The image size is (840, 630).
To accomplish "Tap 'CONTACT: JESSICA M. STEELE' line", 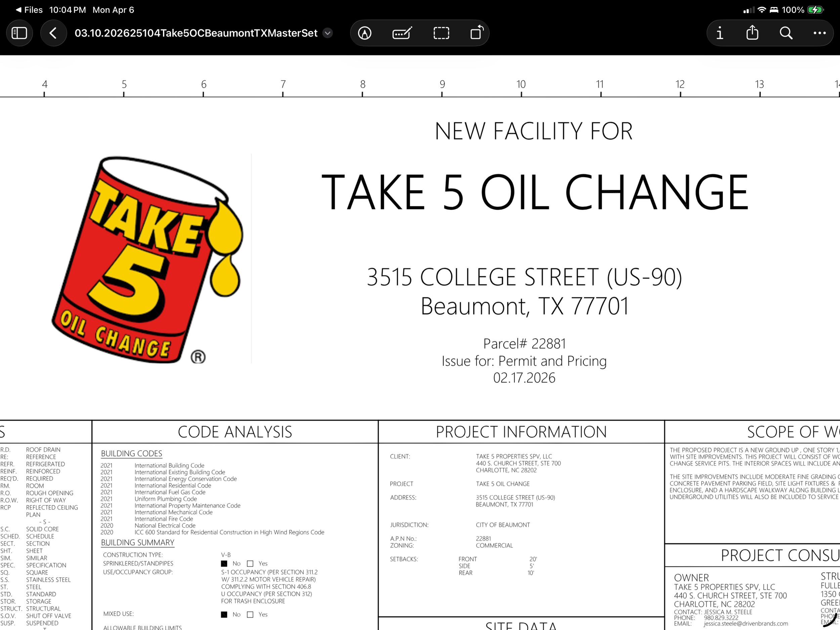I will [713, 612].
